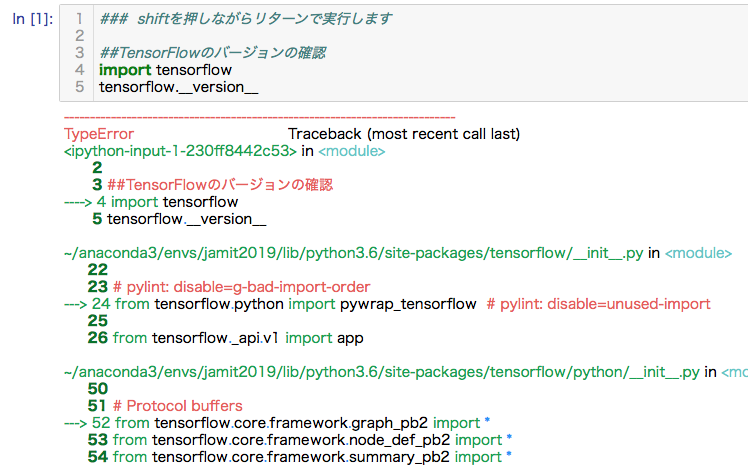Click the pylint disable=g-bad-import-order comment
This screenshot has height=468, width=748.
click(x=241, y=287)
